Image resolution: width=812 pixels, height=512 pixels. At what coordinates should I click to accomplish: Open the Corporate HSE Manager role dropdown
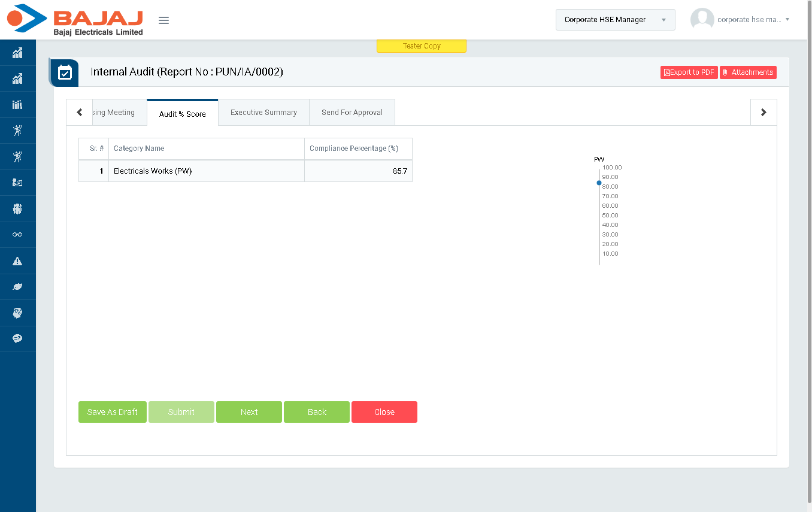pos(615,20)
